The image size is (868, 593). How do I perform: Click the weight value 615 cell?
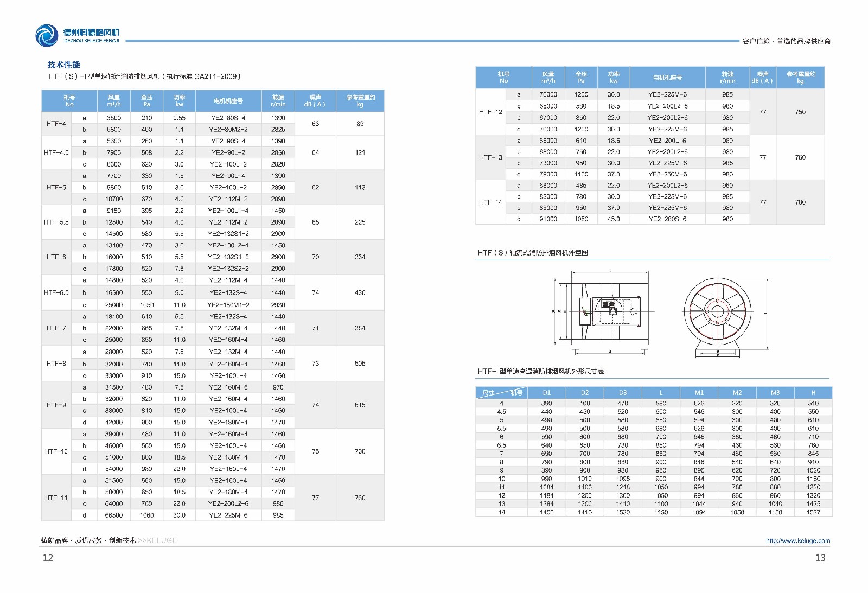(360, 405)
